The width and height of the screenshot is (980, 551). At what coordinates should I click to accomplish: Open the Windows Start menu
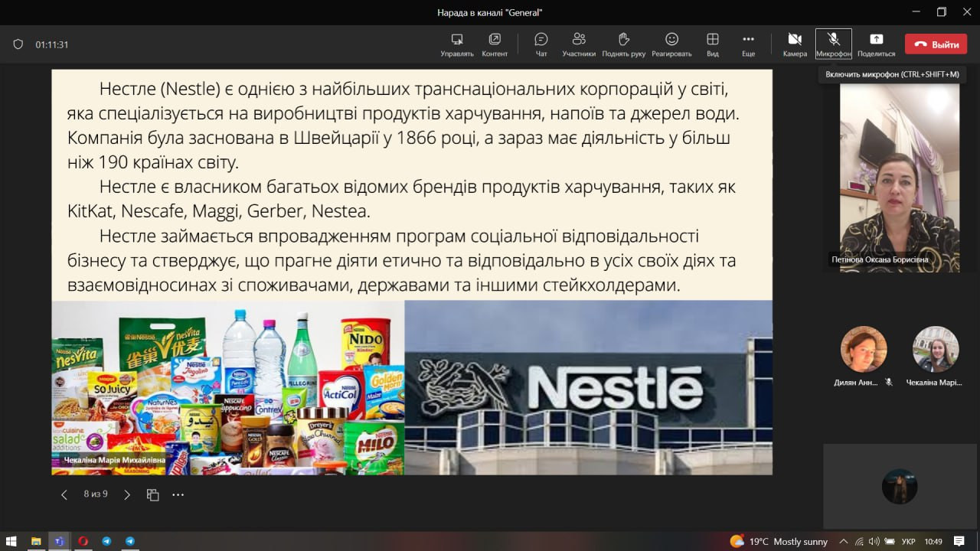coord(11,541)
